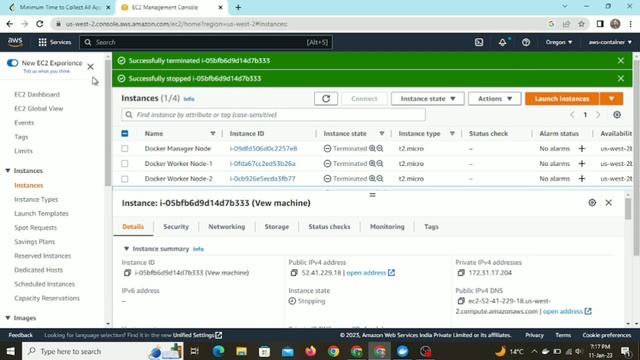Sort by the Instance type column arrow
The height and width of the screenshot is (360, 640).
[452, 133]
